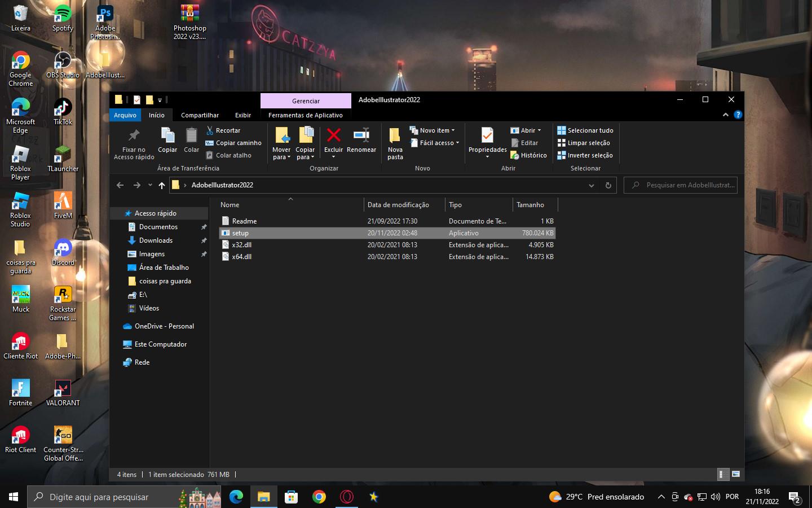Open the Exibir ribbon tab
812x508 pixels.
(x=243, y=115)
